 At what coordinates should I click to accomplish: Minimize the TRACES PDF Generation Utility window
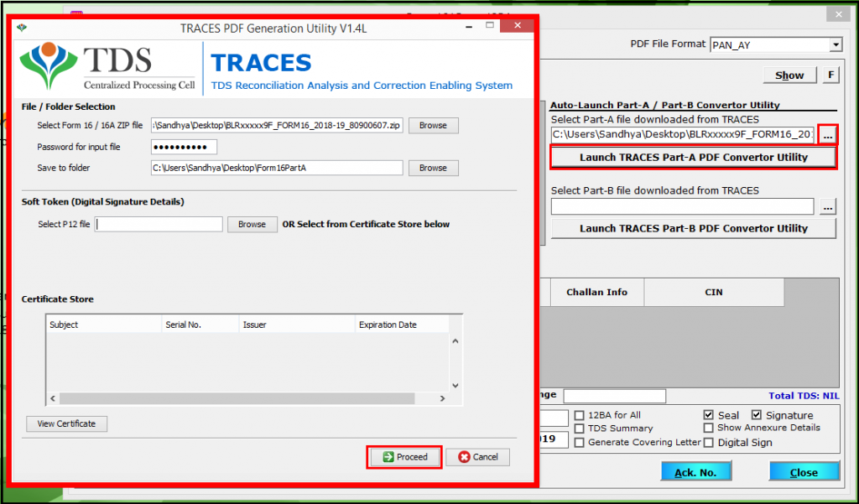click(x=469, y=26)
